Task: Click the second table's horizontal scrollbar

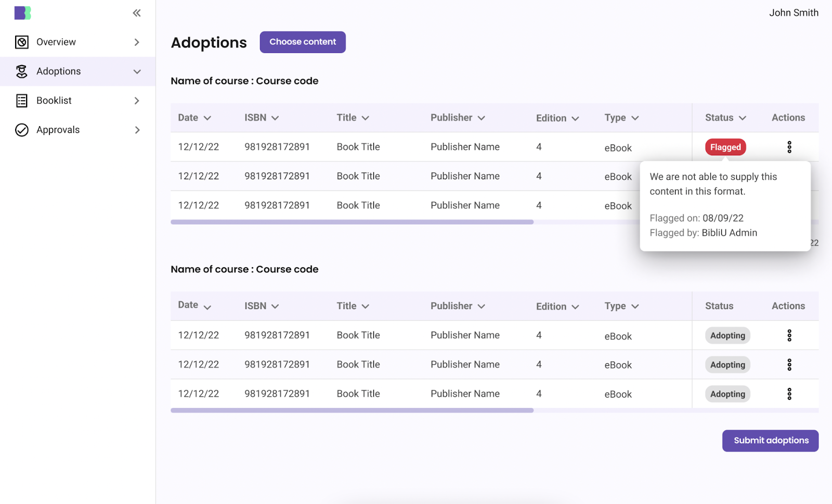Action: pos(352,410)
